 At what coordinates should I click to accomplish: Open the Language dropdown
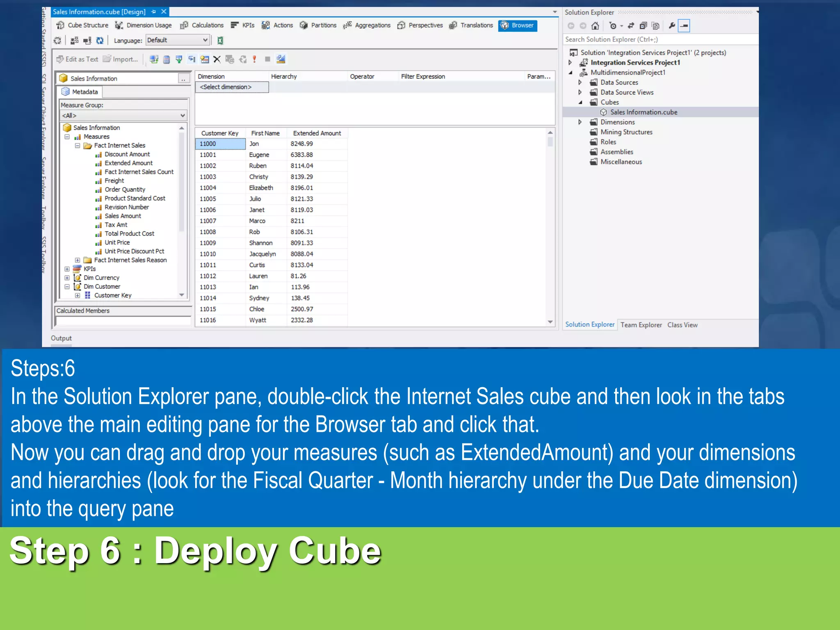(x=178, y=40)
